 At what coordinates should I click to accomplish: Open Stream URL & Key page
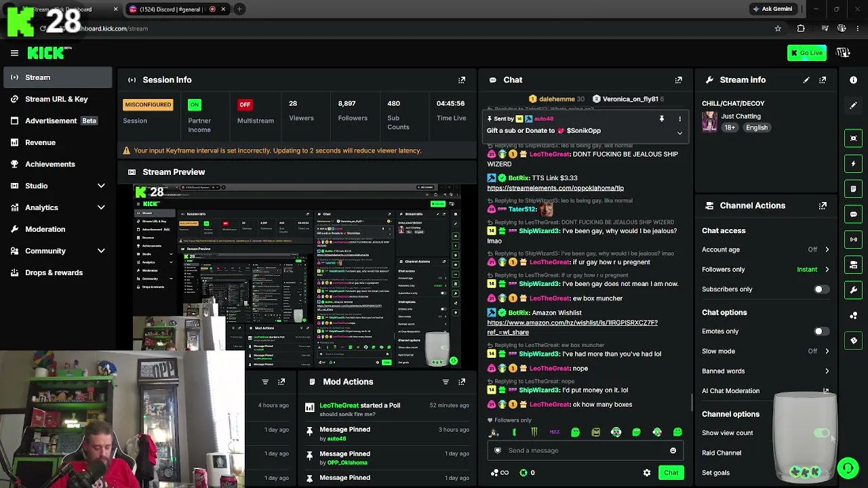point(58,99)
